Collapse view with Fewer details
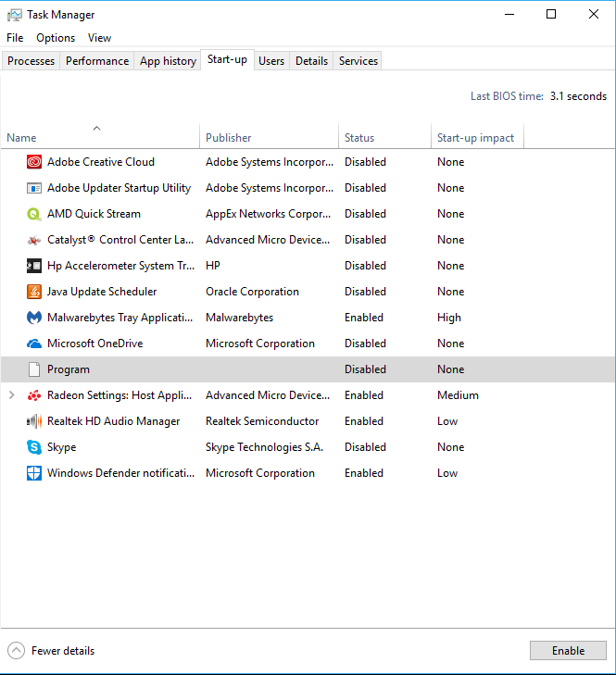Viewport: 616px width, 675px height. [52, 651]
